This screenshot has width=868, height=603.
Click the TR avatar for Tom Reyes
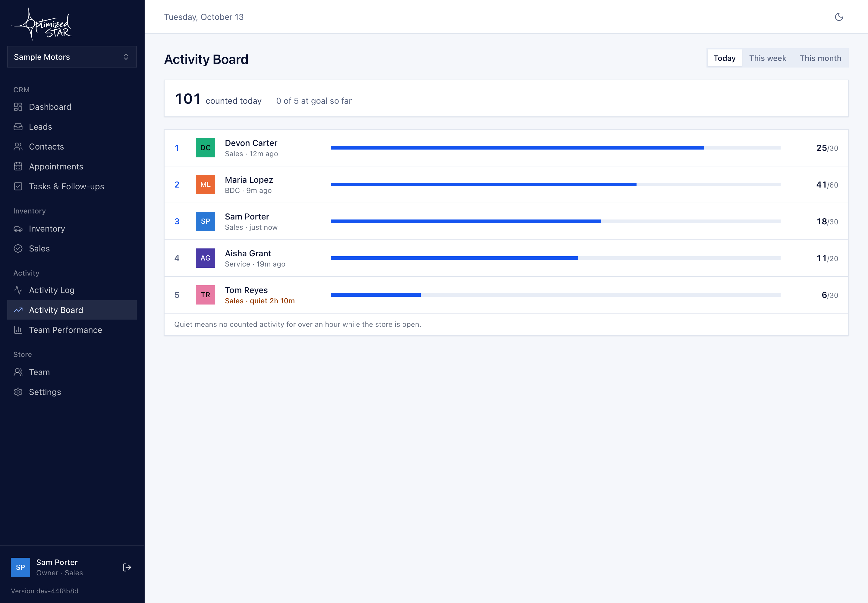click(x=206, y=295)
